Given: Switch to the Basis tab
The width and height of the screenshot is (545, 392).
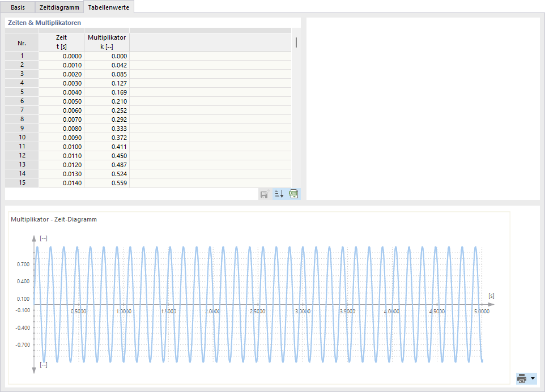Looking at the screenshot, I should 18,7.
